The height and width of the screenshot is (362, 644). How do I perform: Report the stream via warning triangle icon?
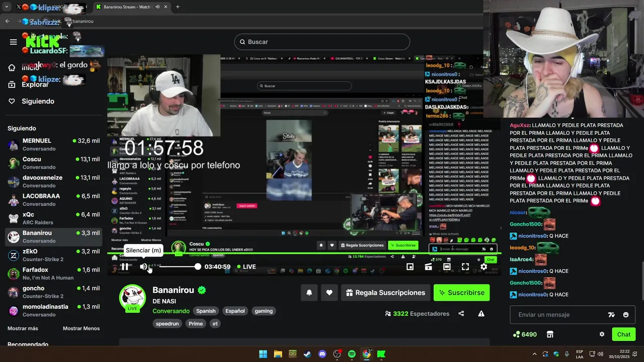click(481, 314)
